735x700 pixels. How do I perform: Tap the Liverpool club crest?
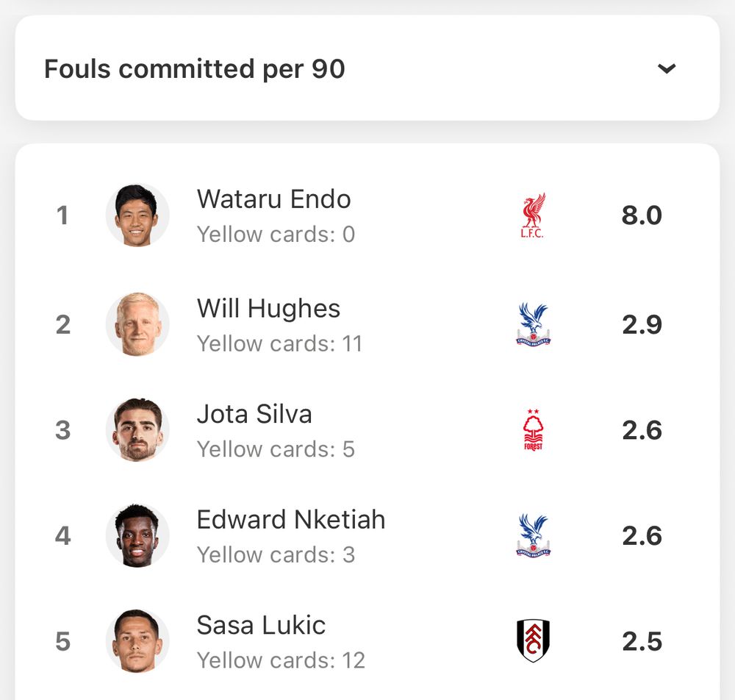pos(533,215)
